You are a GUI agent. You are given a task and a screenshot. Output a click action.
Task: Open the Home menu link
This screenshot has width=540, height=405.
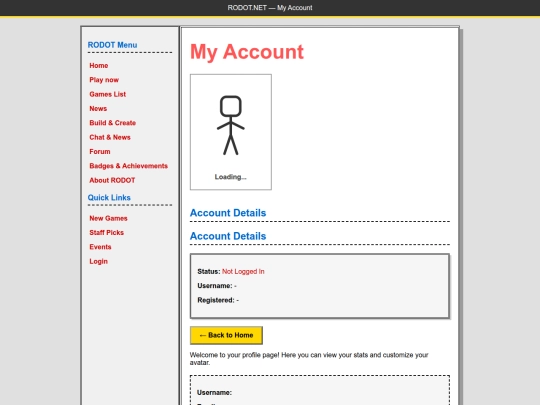pos(99,65)
